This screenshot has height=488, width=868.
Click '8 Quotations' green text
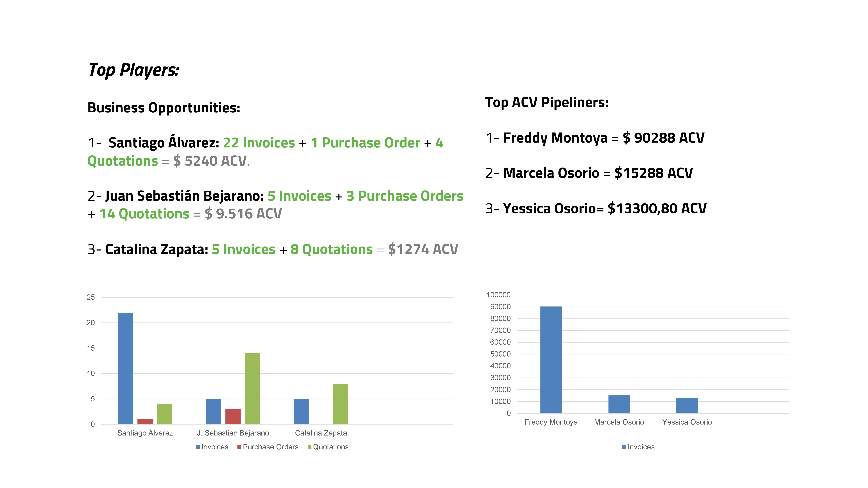332,250
